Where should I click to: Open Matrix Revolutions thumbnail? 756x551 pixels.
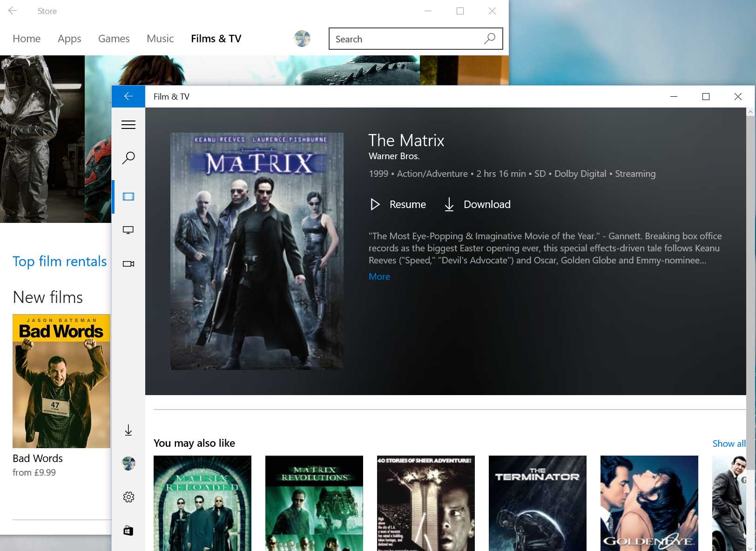click(314, 503)
